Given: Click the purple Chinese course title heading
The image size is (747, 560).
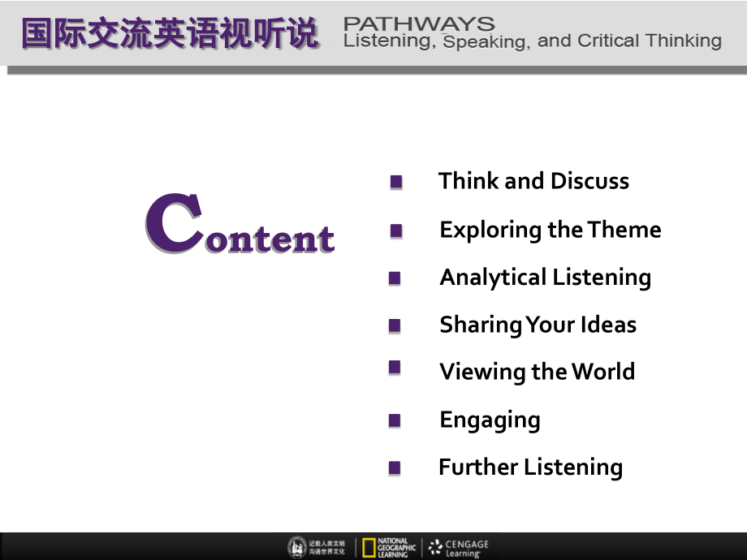Looking at the screenshot, I should point(171,34).
